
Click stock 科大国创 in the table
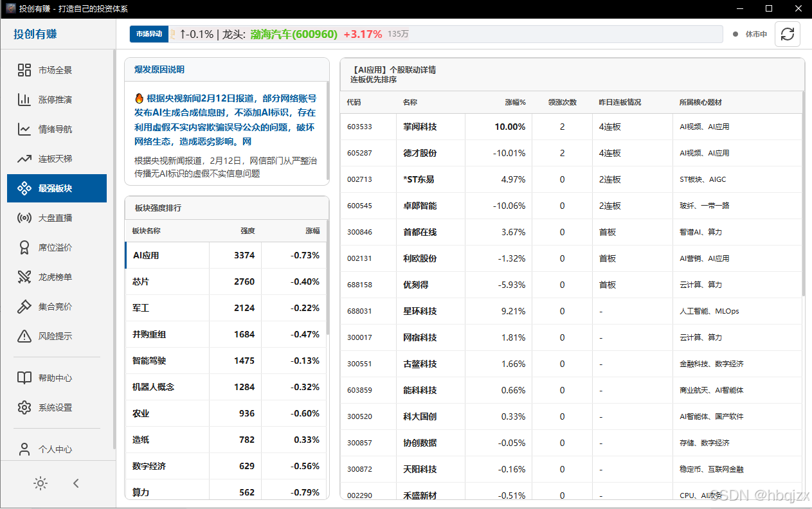pos(420,416)
